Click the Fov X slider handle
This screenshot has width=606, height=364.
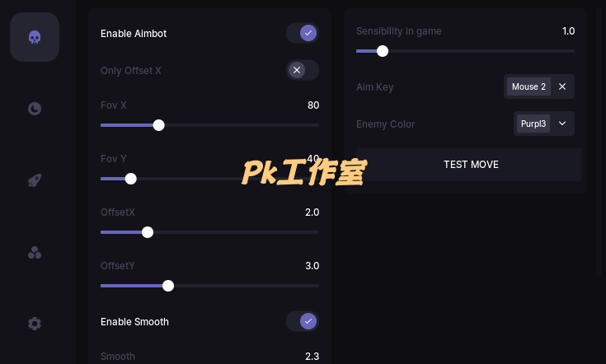click(x=158, y=125)
